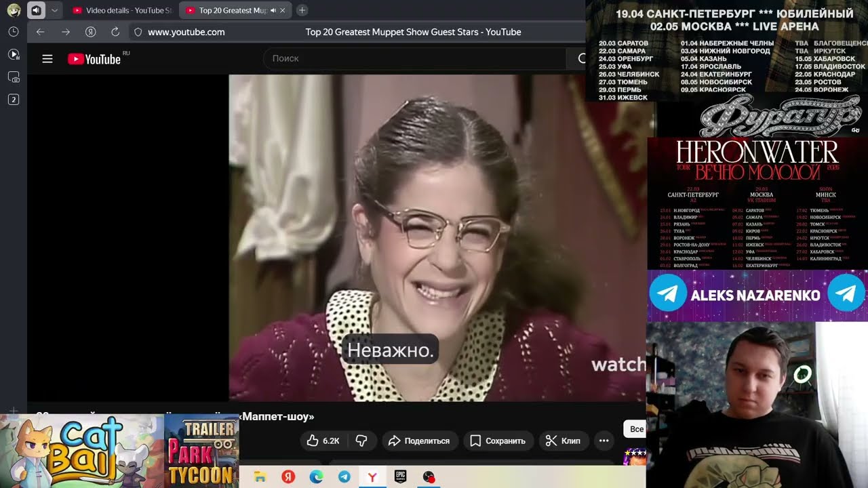Click the page title in address bar
Viewport: 868px width, 488px height.
point(413,32)
